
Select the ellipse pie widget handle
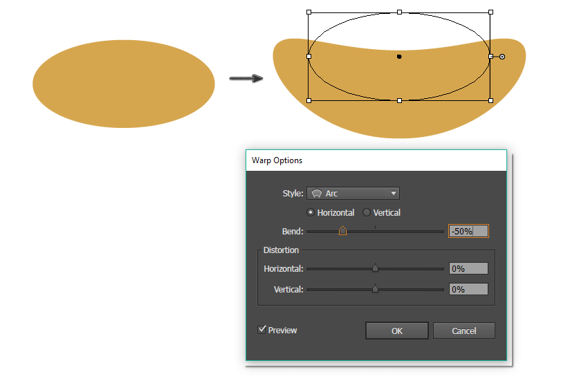click(x=502, y=57)
